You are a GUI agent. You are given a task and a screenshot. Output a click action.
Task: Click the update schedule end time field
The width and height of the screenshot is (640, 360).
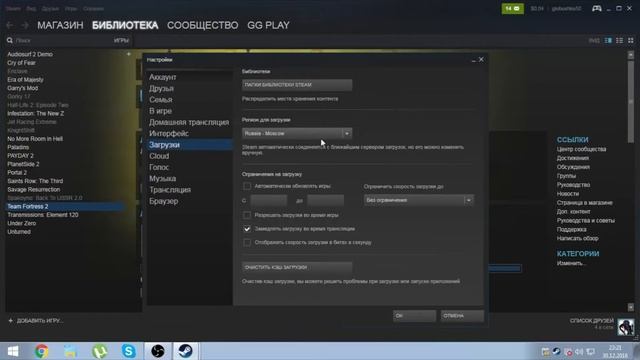325,200
